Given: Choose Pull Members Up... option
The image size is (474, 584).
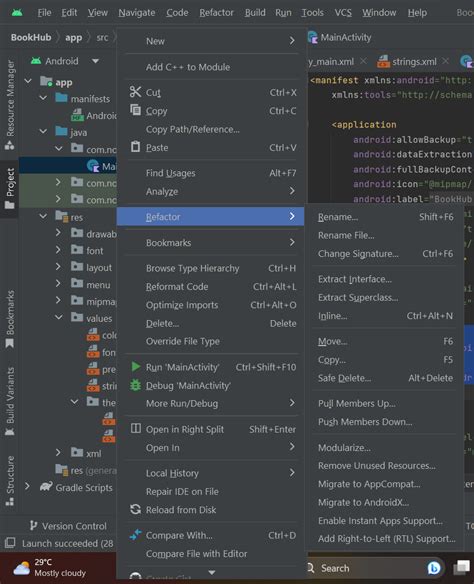Looking at the screenshot, I should pos(385,403).
